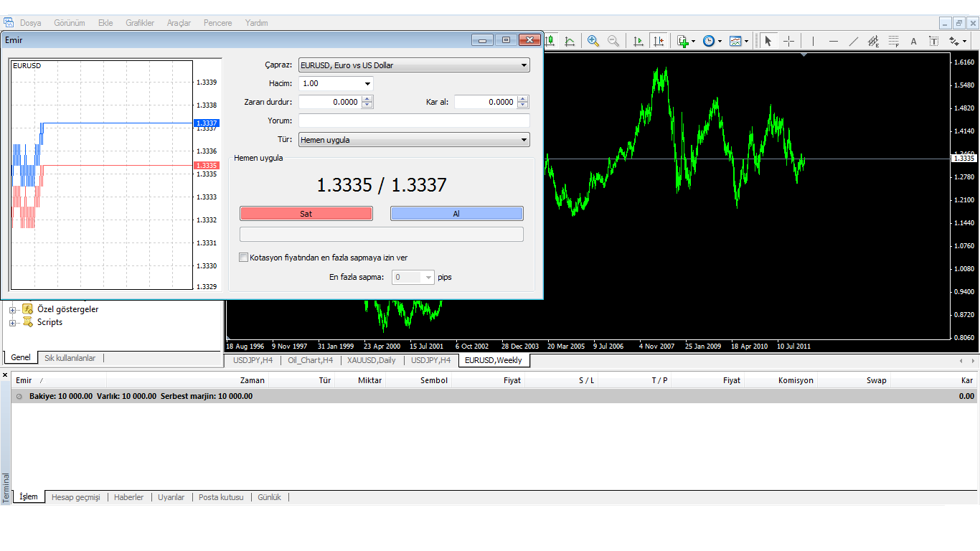Open the templates dropdown arrow
The image size is (980, 551).
pos(746,41)
